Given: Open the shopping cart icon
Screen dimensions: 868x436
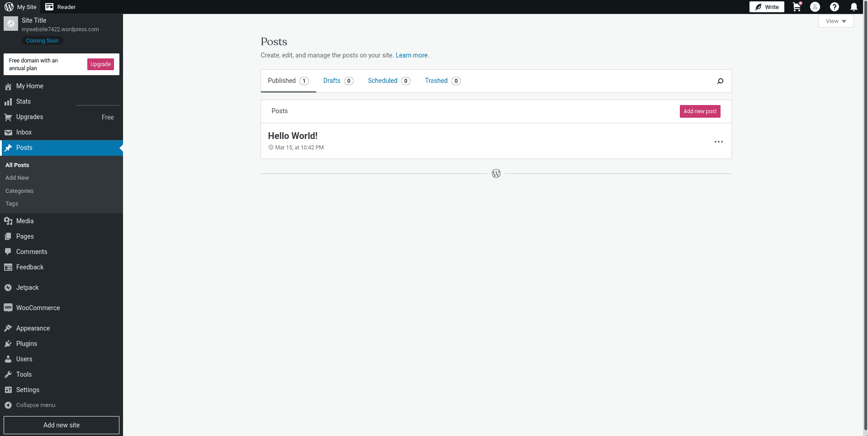Looking at the screenshot, I should (797, 7).
